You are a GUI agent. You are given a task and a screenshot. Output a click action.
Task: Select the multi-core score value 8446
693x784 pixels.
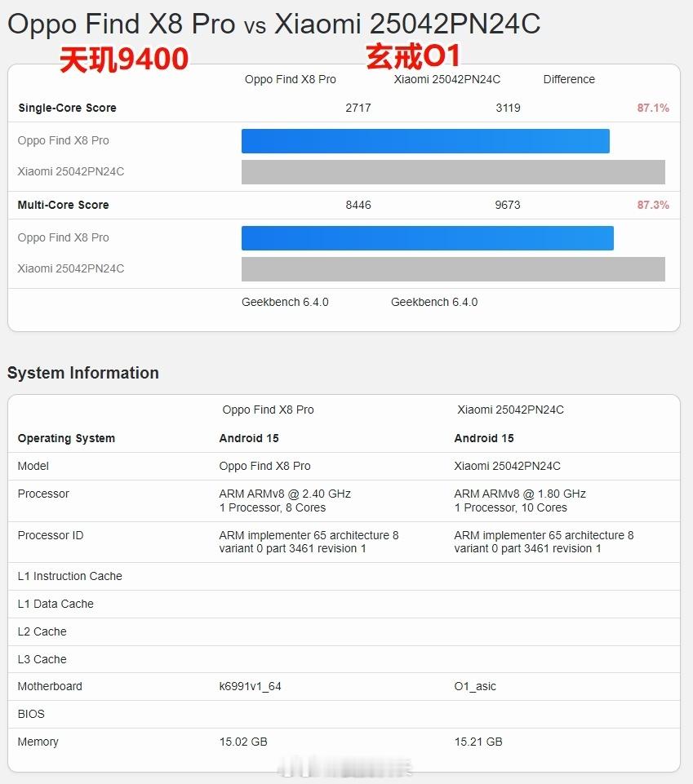point(358,205)
